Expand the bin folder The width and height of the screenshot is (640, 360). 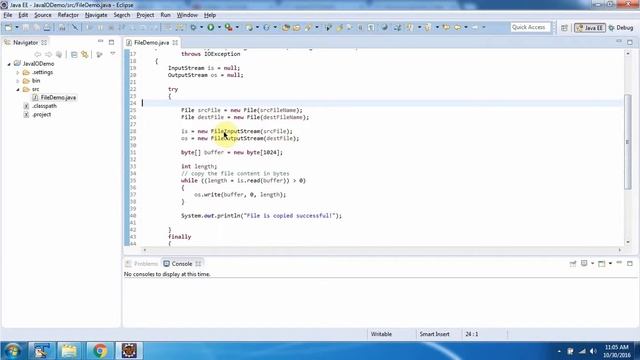[18, 81]
